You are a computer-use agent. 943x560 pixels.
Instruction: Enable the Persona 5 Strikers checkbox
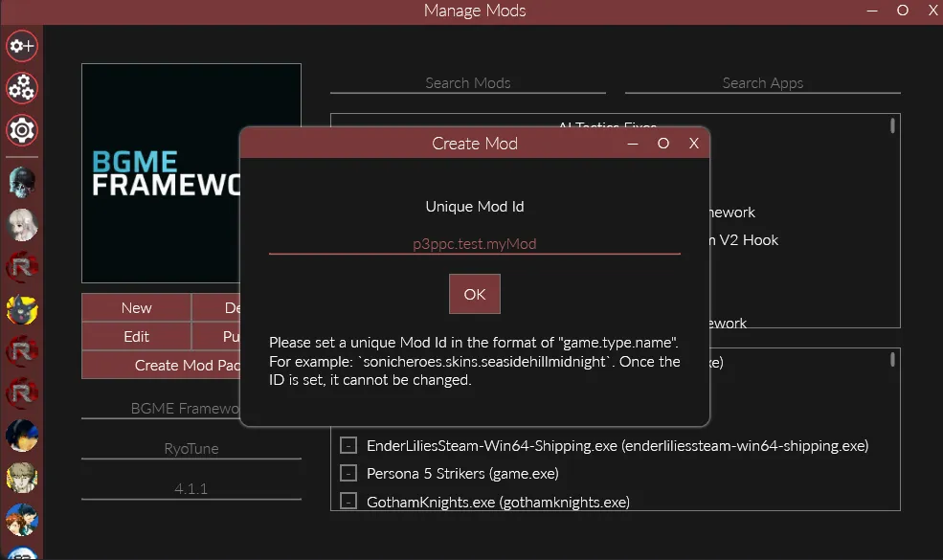pos(348,473)
